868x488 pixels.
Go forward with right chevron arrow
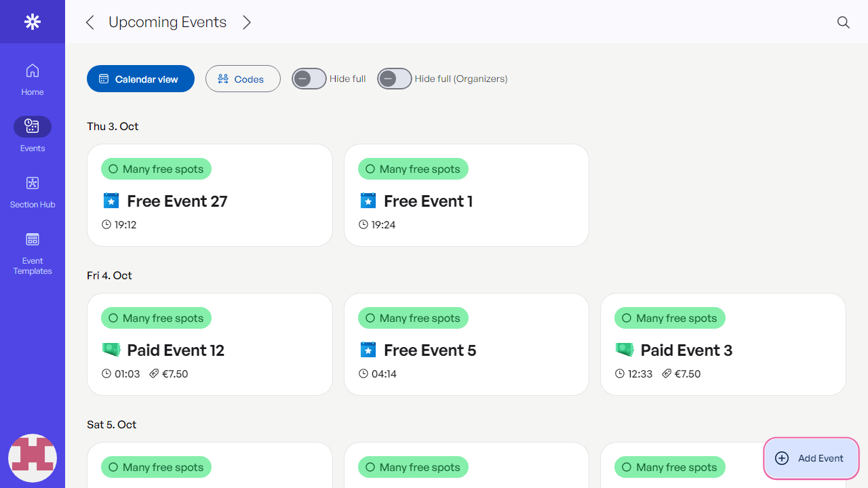click(247, 22)
